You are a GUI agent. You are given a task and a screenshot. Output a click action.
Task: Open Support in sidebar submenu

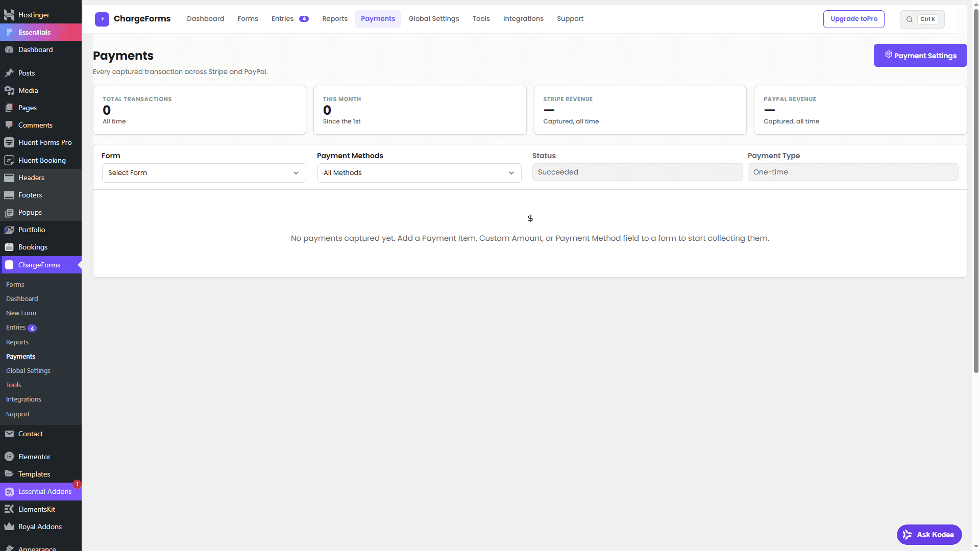18,414
